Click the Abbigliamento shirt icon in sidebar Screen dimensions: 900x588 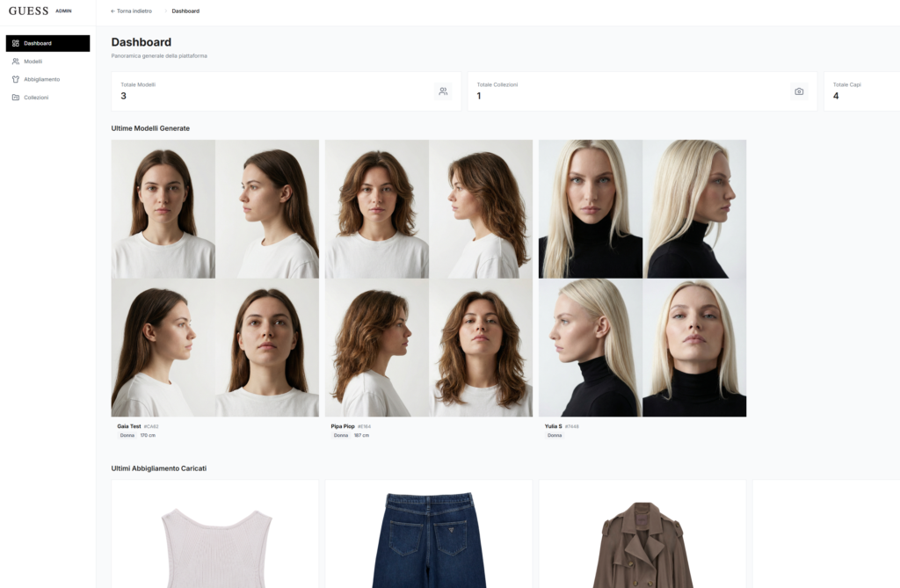pyautogui.click(x=16, y=79)
